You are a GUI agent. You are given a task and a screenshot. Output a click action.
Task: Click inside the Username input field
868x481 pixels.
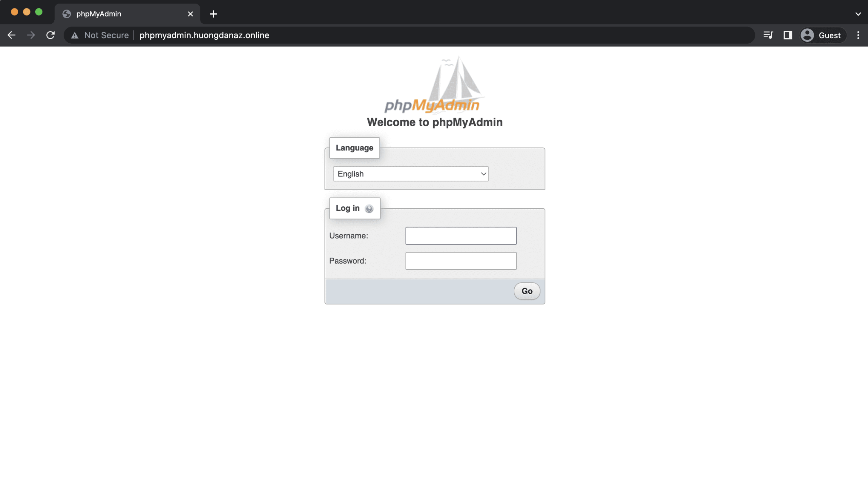click(460, 235)
